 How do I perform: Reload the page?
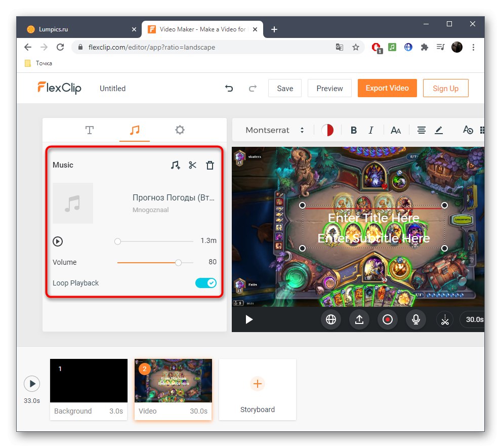tap(60, 47)
